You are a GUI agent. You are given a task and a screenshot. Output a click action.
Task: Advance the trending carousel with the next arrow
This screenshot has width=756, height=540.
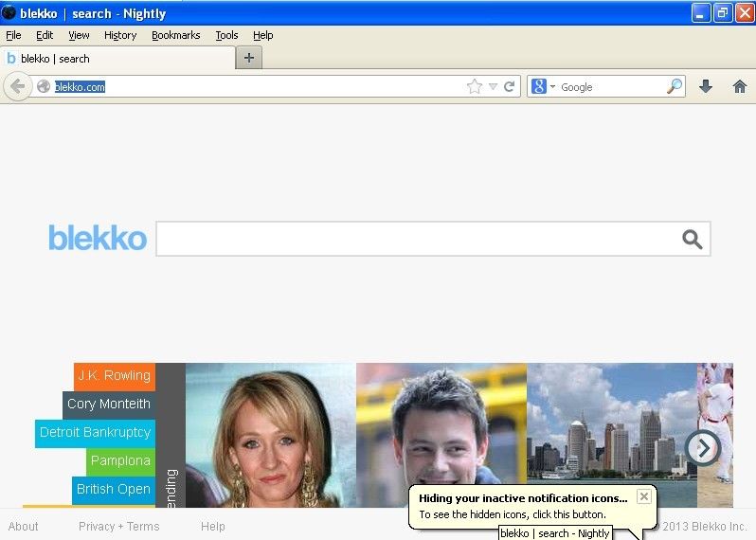click(x=703, y=448)
